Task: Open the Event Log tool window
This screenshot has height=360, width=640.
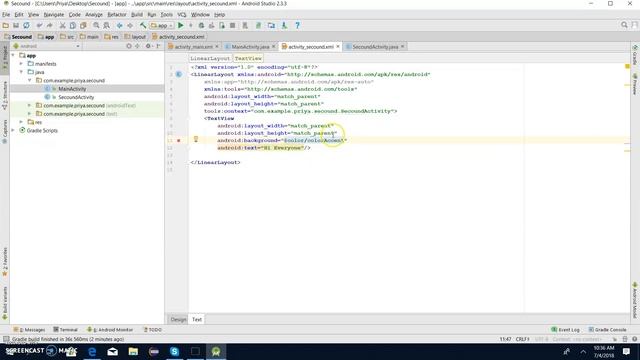Action: tap(566, 329)
